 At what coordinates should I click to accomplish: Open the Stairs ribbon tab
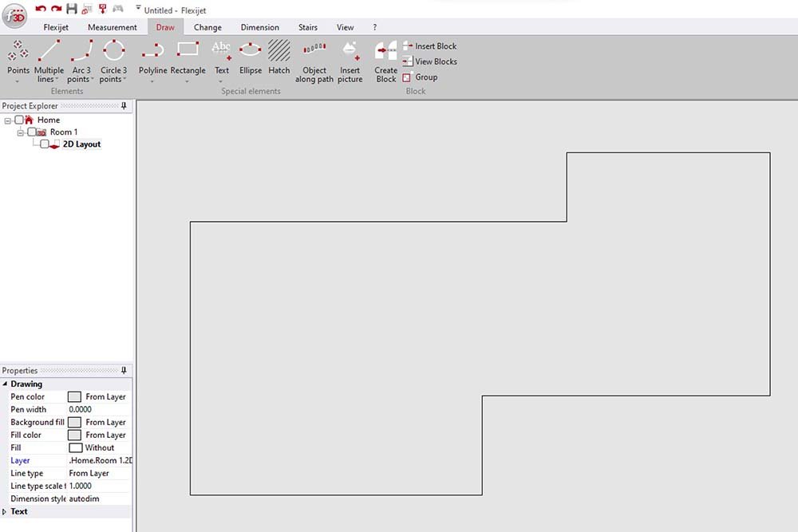[308, 26]
